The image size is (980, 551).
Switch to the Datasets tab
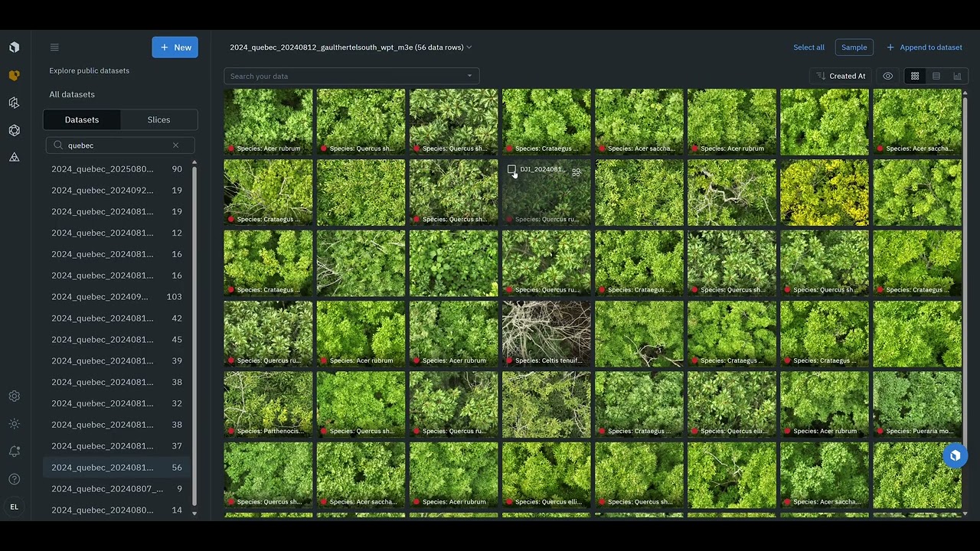pos(82,119)
